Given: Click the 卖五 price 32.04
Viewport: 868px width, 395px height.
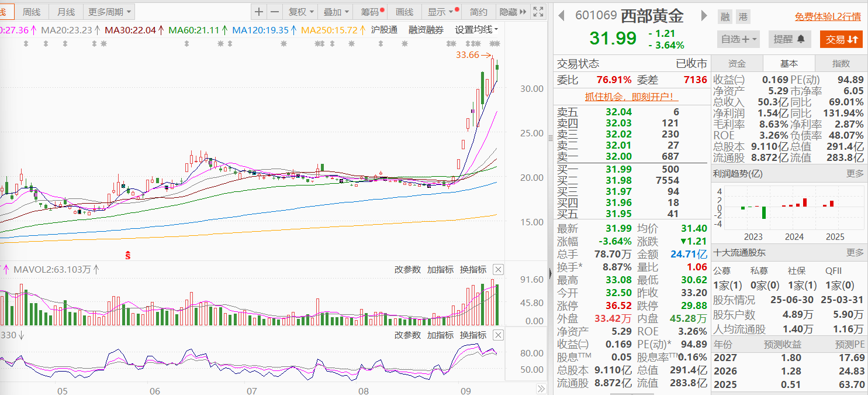Looking at the screenshot, I should click(x=618, y=112).
